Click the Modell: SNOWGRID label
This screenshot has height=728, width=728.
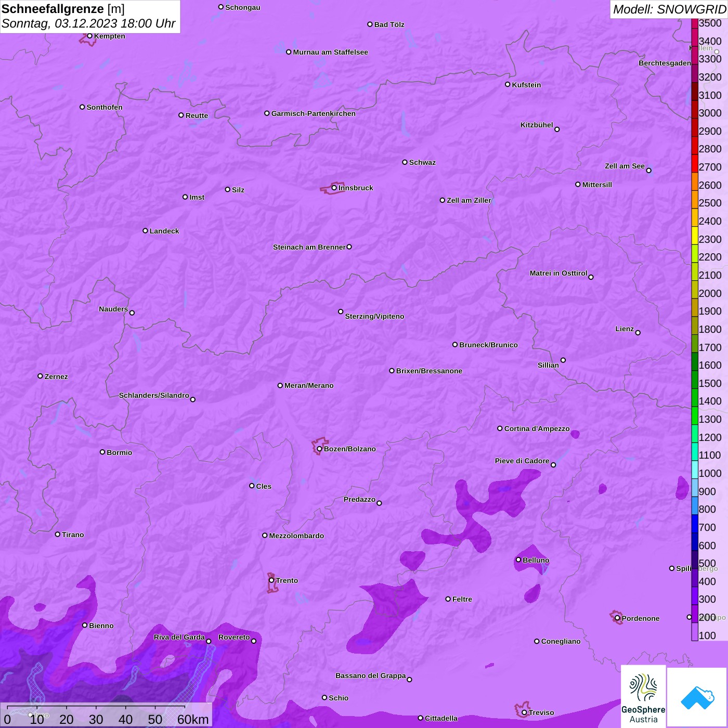669,9
